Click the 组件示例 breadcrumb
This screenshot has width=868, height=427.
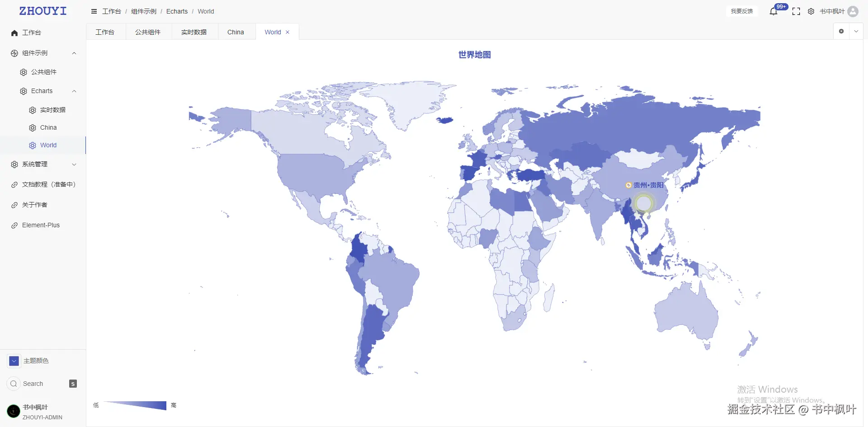[x=144, y=11]
